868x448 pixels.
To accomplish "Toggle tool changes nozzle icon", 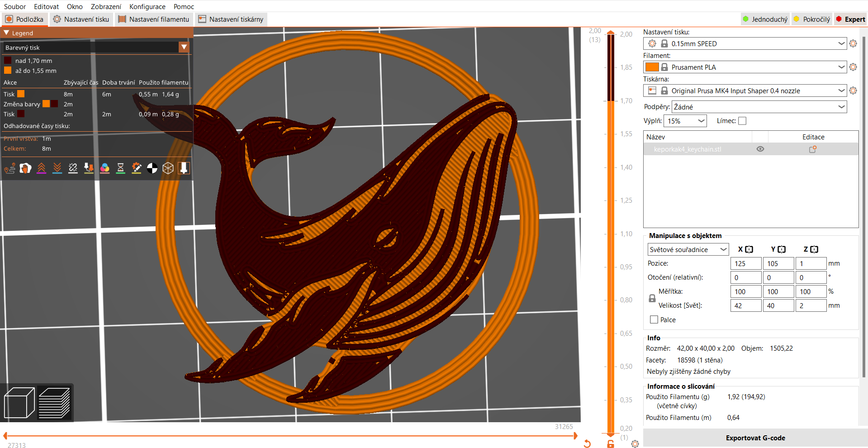I will (89, 168).
